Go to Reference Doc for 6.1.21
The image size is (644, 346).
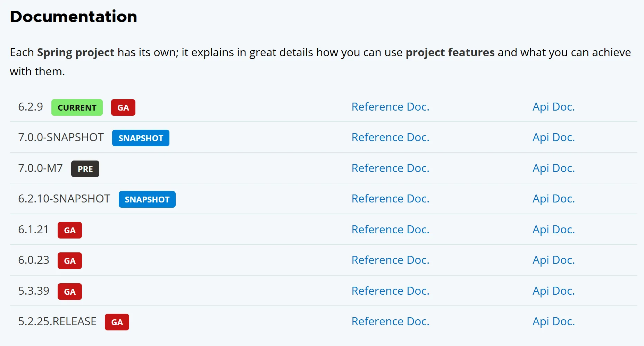[390, 230]
